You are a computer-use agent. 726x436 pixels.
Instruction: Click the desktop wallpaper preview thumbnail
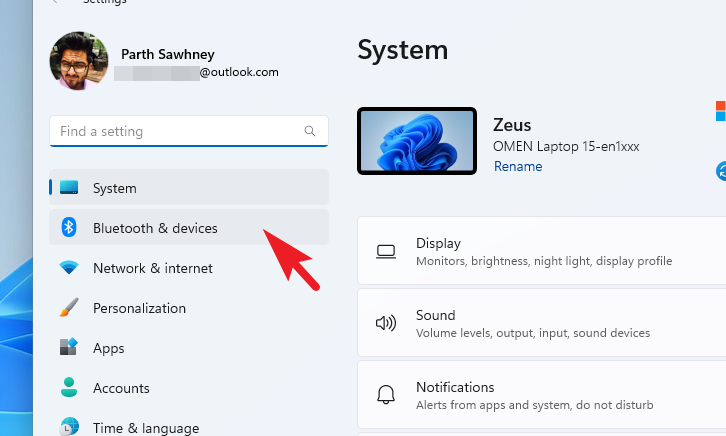pyautogui.click(x=417, y=141)
